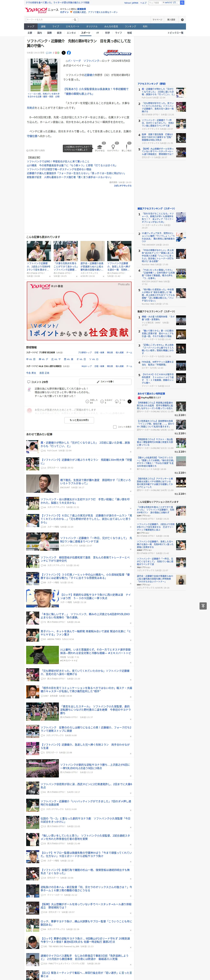
Task: Click the back-to-top arrow button
Action: click(x=203, y=606)
